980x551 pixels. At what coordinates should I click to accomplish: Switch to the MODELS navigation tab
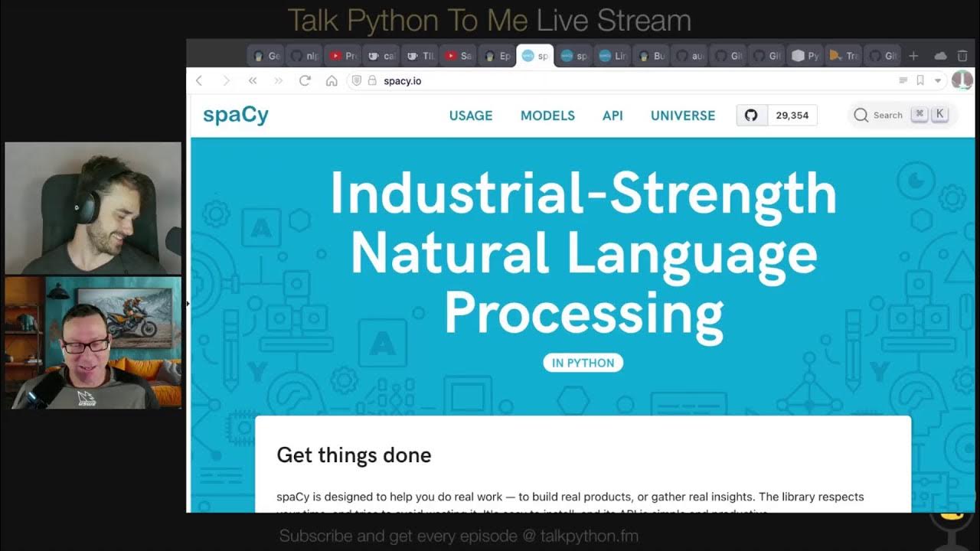tap(547, 116)
